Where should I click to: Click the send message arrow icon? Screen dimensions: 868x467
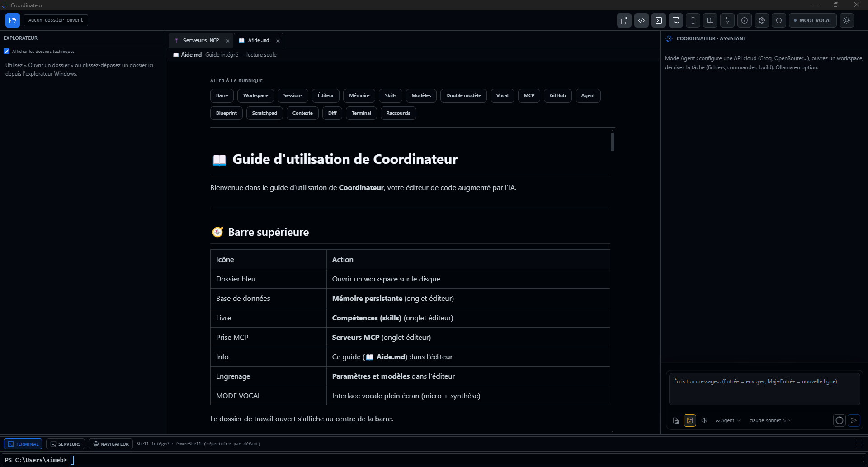click(x=854, y=420)
